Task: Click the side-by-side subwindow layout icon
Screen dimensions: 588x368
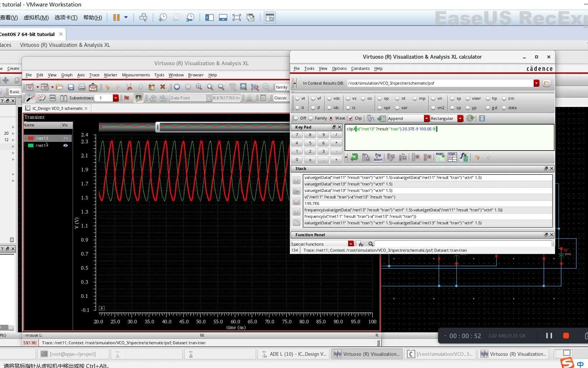Action: pyautogui.click(x=64, y=98)
